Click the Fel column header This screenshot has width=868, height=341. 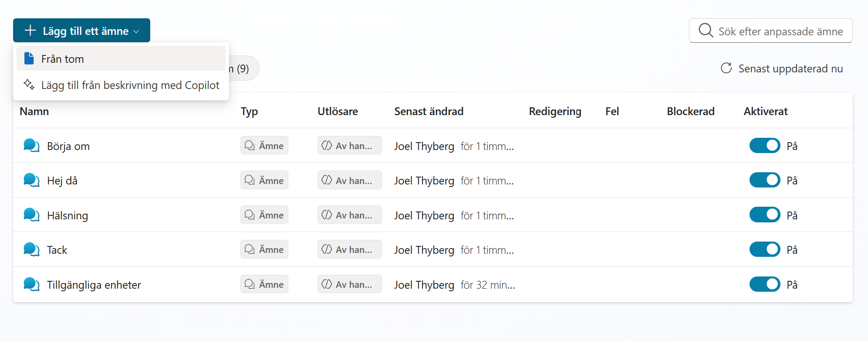click(x=612, y=111)
